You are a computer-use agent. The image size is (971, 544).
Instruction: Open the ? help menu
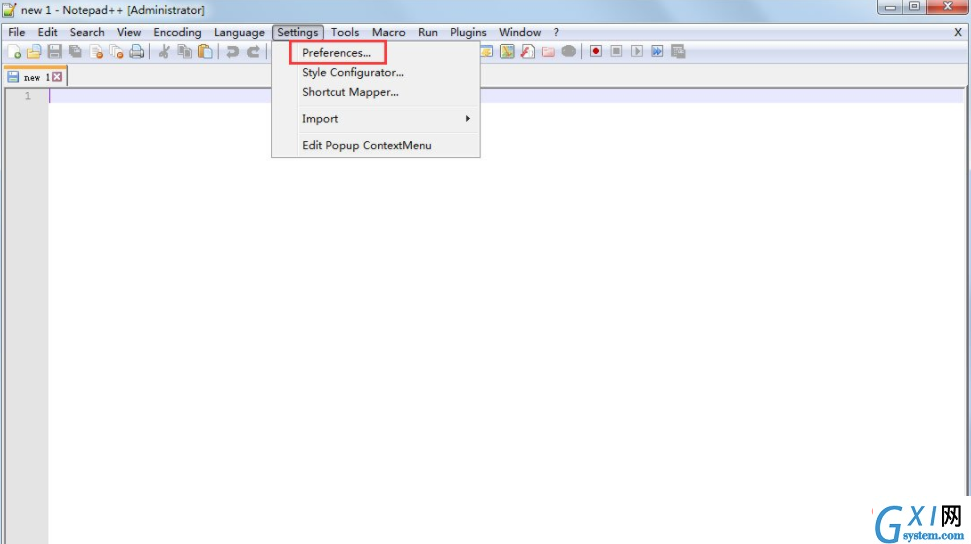[556, 32]
